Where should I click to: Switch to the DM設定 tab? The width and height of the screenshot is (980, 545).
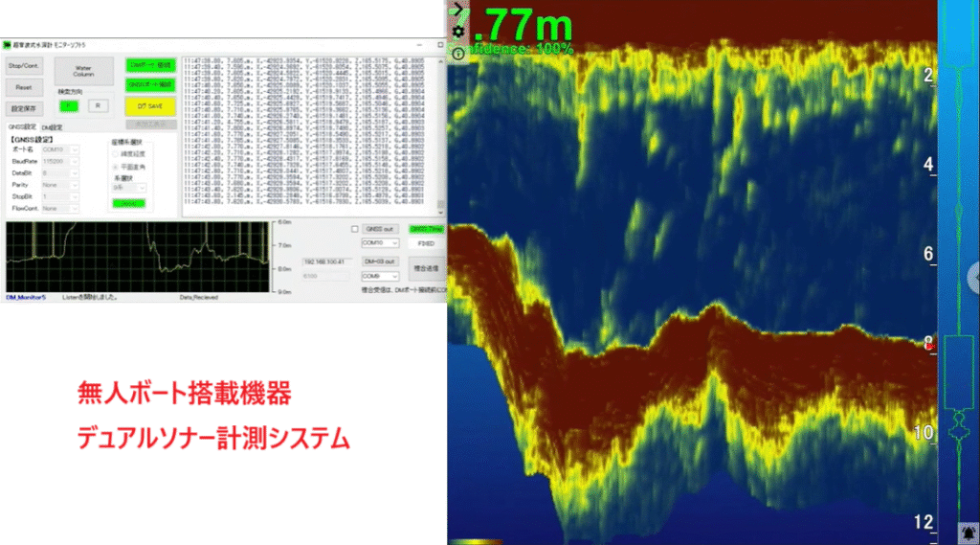pyautogui.click(x=54, y=126)
